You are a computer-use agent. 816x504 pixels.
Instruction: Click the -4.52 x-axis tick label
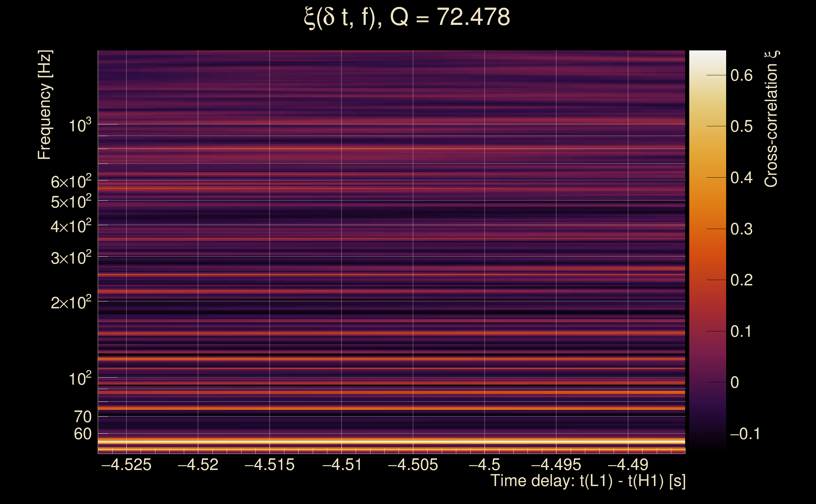[x=198, y=465]
